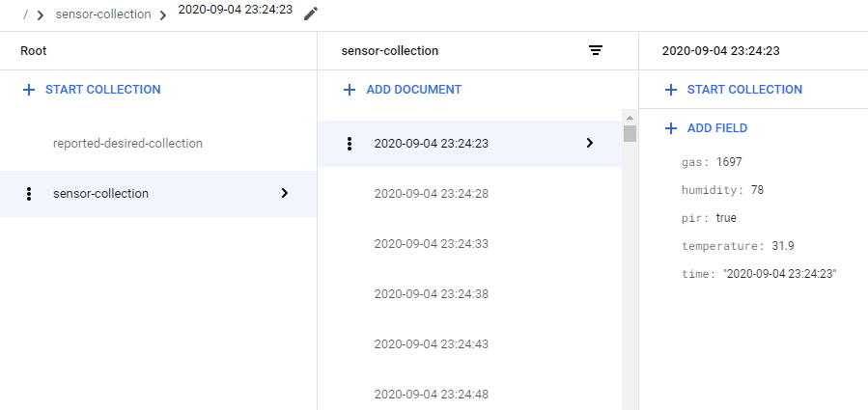Image resolution: width=868 pixels, height=410 pixels.
Task: Click the pencil edit path icon
Action: 310,14
